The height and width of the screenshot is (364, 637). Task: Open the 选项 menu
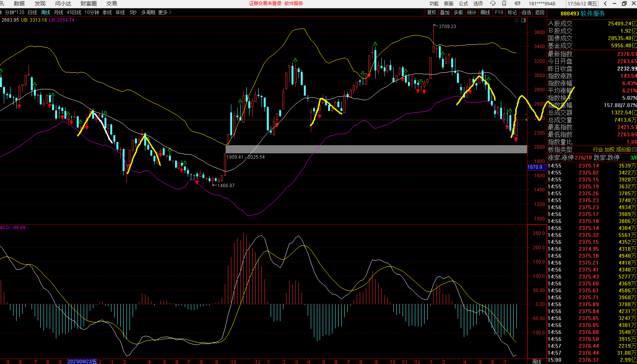[478, 3]
